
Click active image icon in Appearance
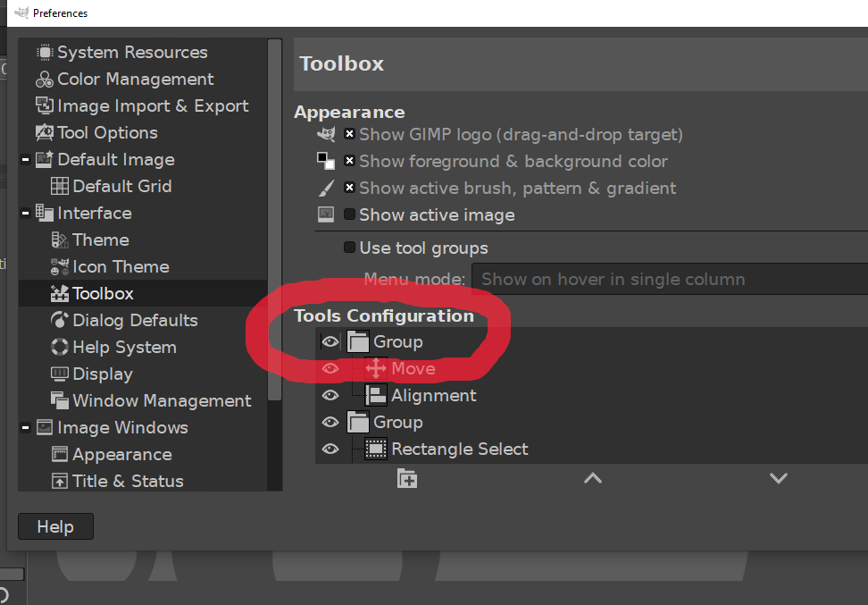pos(325,214)
